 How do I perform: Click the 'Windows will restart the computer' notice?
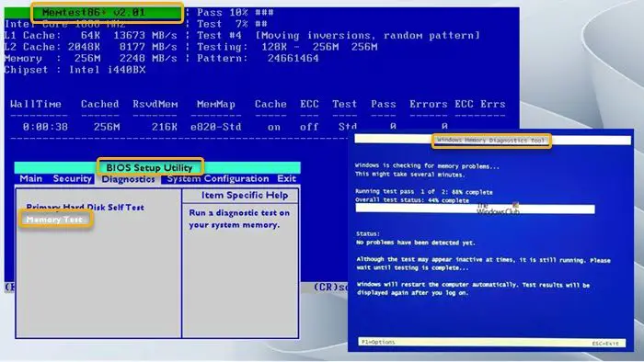click(473, 288)
